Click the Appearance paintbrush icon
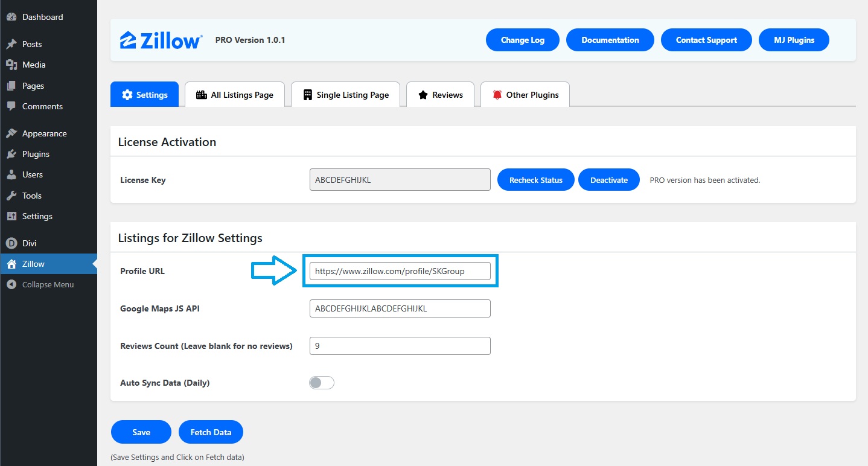This screenshot has height=466, width=868. (11, 133)
